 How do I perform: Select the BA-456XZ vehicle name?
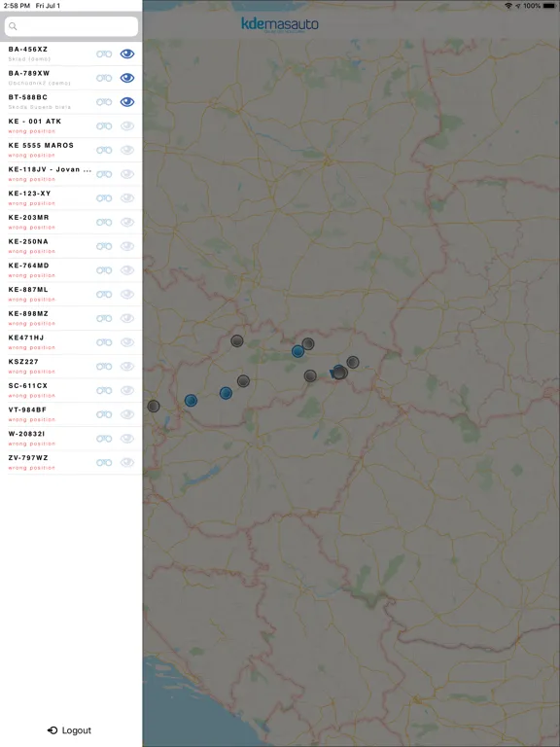tap(28, 49)
